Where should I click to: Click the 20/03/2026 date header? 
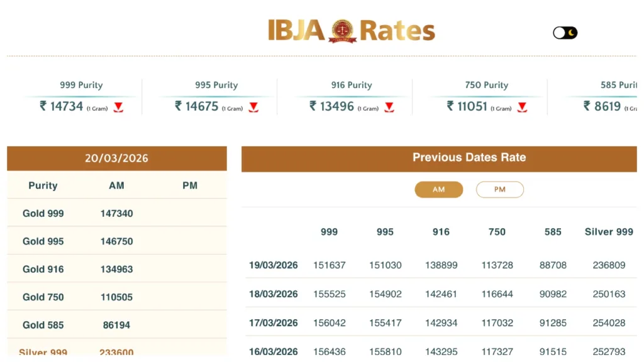116,158
